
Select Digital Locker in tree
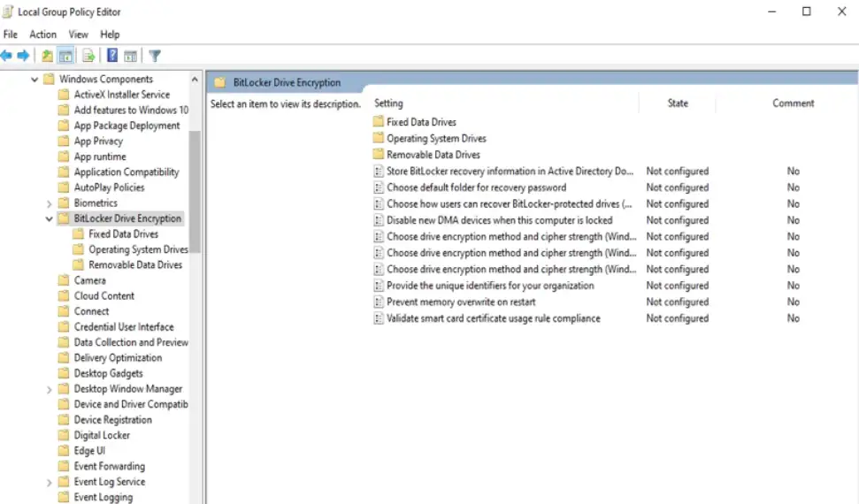(x=102, y=435)
